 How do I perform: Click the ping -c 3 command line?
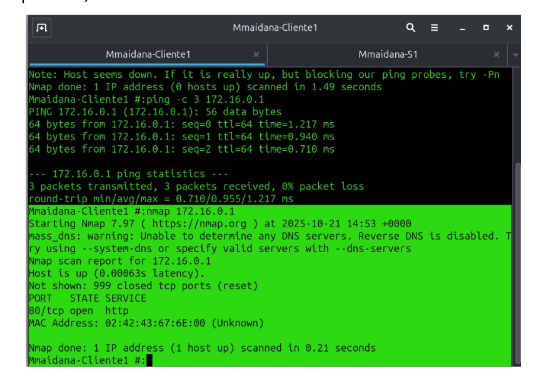(146, 99)
